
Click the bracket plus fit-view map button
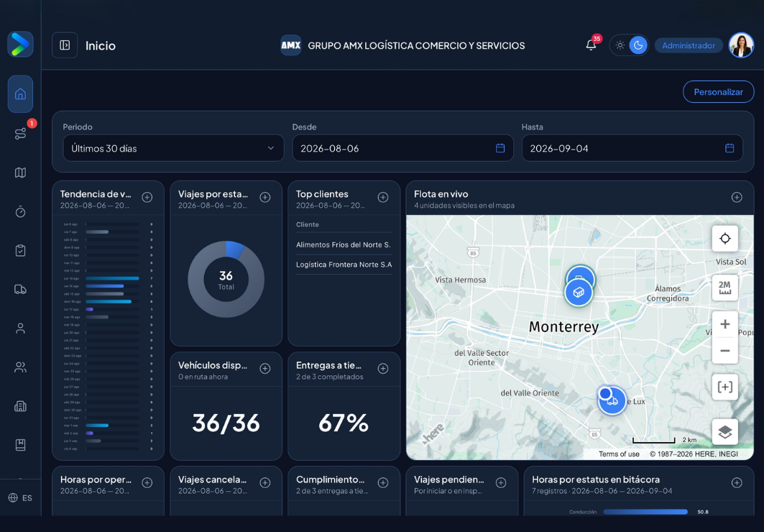pyautogui.click(x=725, y=387)
